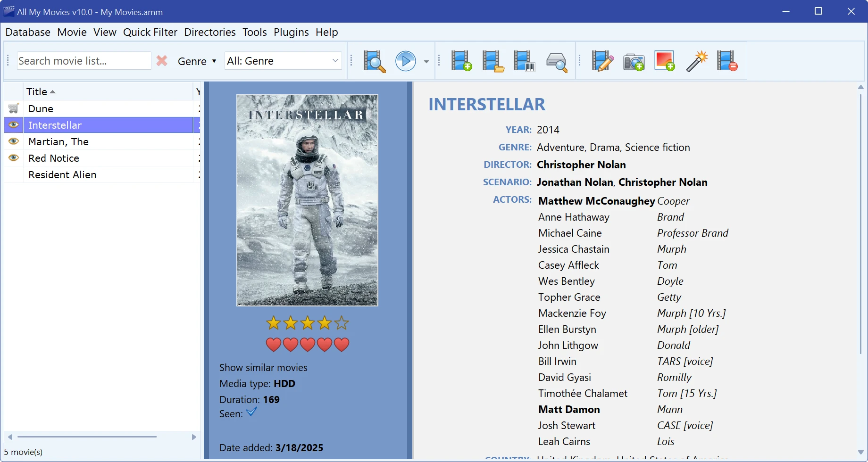This screenshot has width=868, height=462.
Task: Click director Christopher Nolan link
Action: point(581,165)
